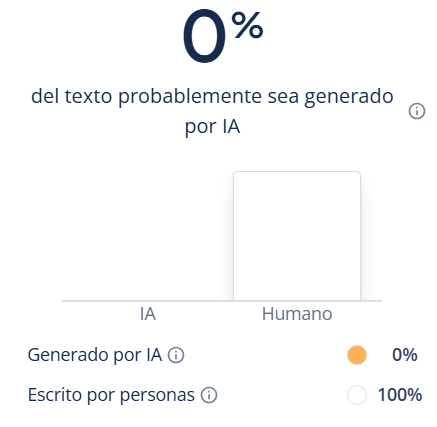Click the chart's horizontal baseline axis
Viewport: 437px width, 427px height.
click(x=222, y=301)
